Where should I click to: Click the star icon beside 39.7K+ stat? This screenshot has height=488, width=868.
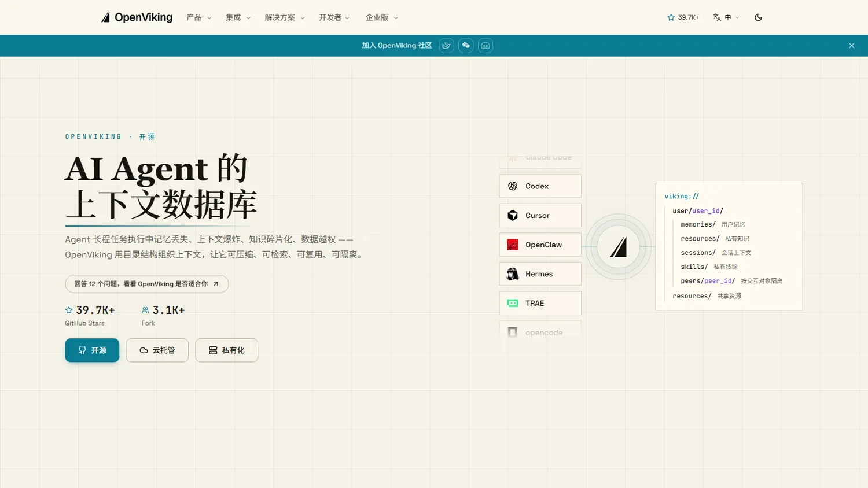(69, 310)
